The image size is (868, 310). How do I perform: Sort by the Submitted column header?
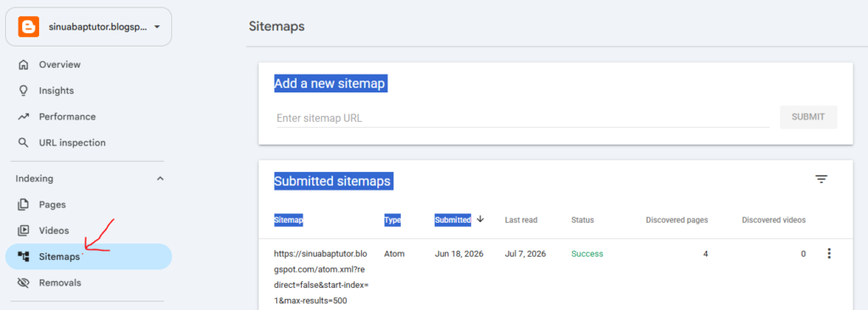click(x=453, y=219)
